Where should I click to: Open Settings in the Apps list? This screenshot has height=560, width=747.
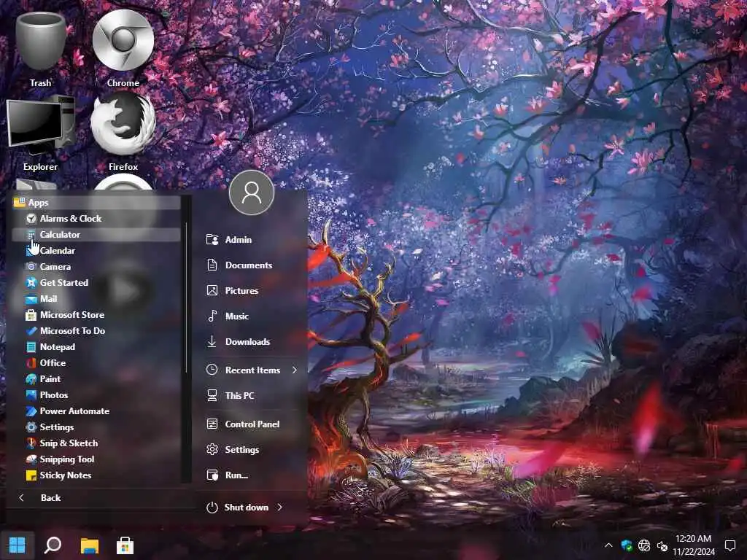point(96,427)
